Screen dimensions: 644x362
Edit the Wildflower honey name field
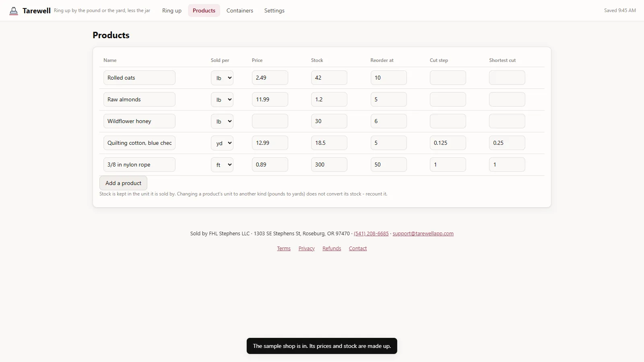(139, 121)
